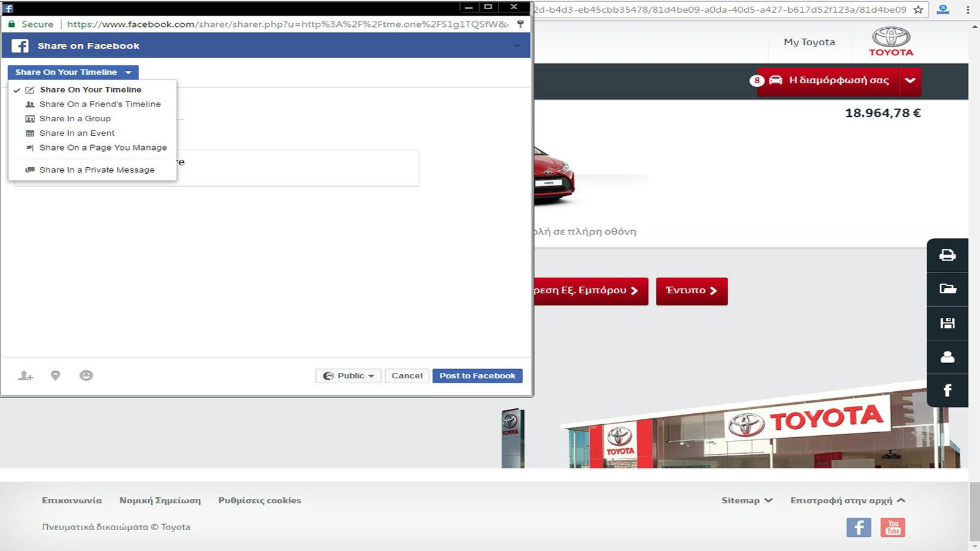
Task: Click the add location pin icon
Action: (x=55, y=375)
